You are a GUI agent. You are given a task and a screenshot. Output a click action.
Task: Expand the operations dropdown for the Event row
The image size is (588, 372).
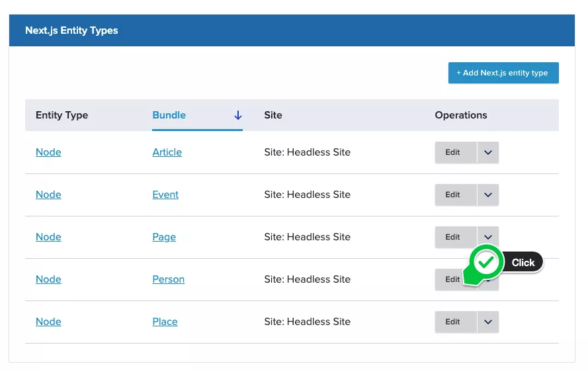488,195
